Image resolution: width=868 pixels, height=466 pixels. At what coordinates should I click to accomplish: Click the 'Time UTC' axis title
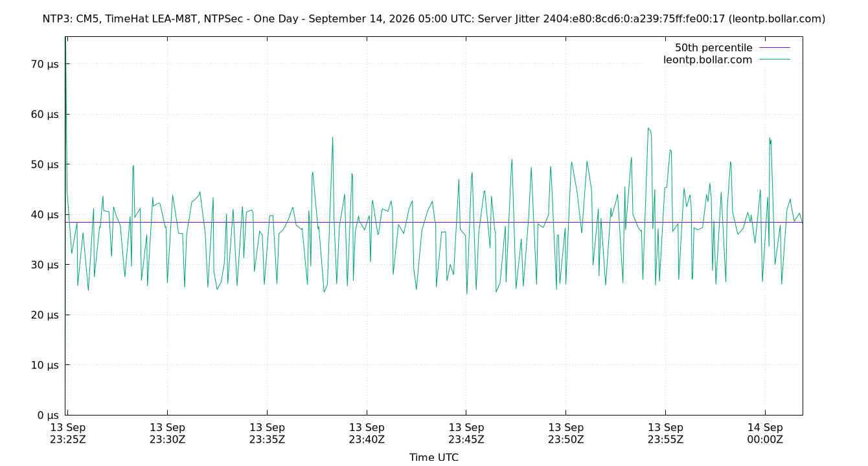click(434, 457)
